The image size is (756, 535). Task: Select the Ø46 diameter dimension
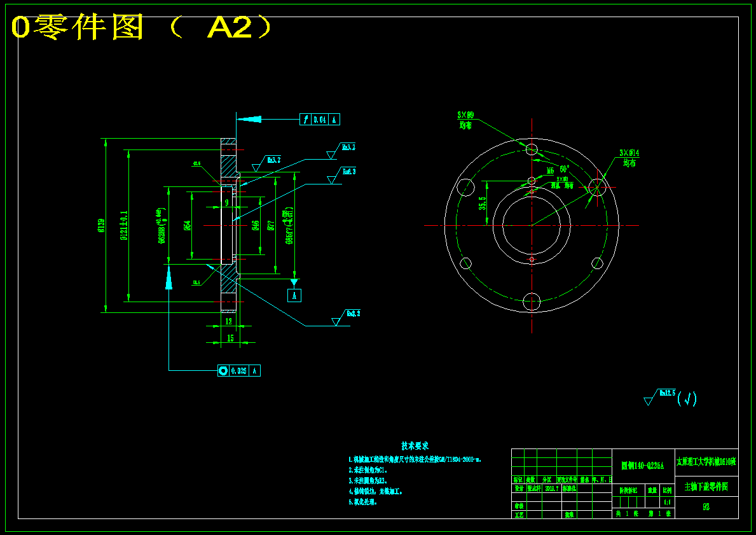click(256, 225)
